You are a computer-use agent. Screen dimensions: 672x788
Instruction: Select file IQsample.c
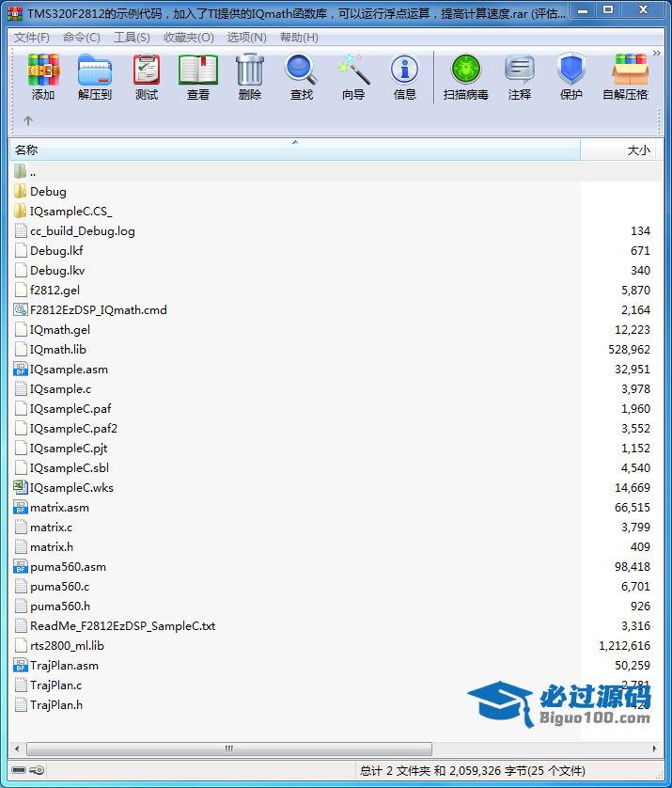tap(60, 389)
